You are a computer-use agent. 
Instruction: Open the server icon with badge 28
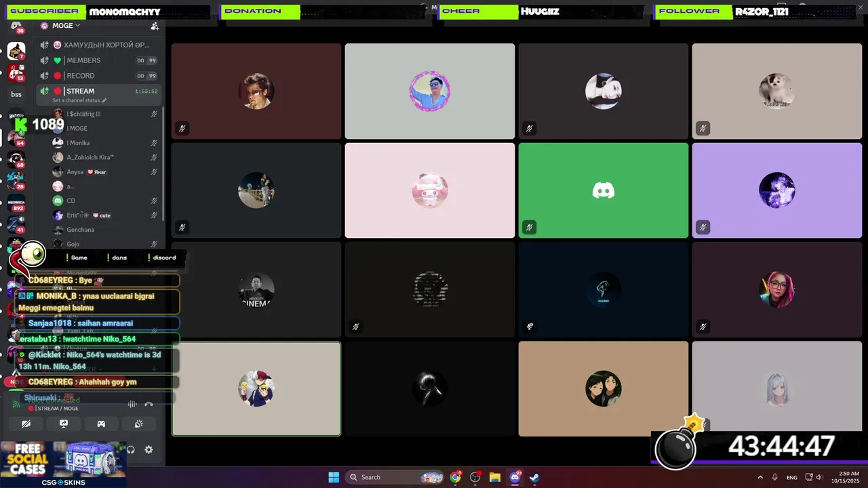(x=16, y=181)
